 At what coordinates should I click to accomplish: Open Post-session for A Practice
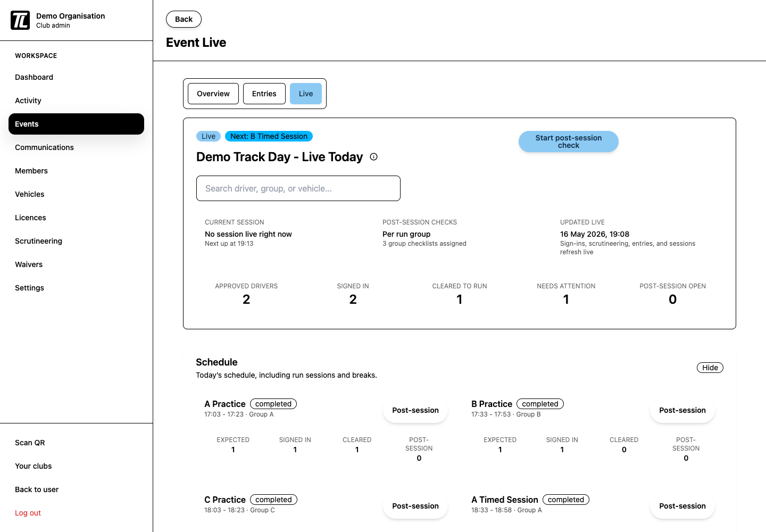(x=415, y=410)
